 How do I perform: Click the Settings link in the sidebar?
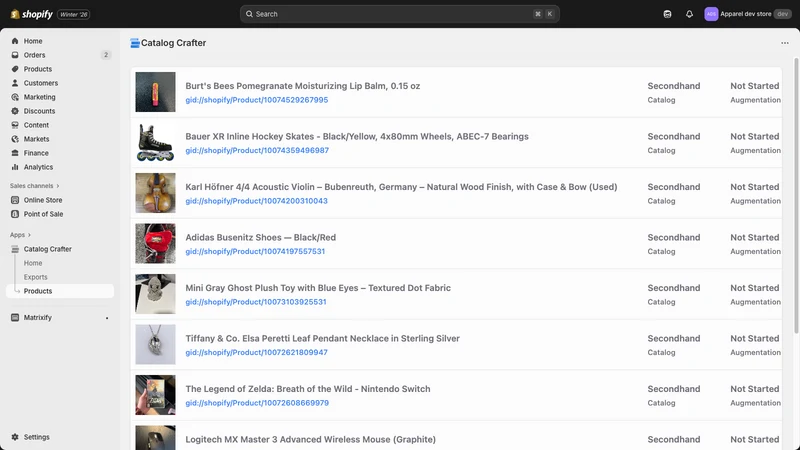pos(37,437)
